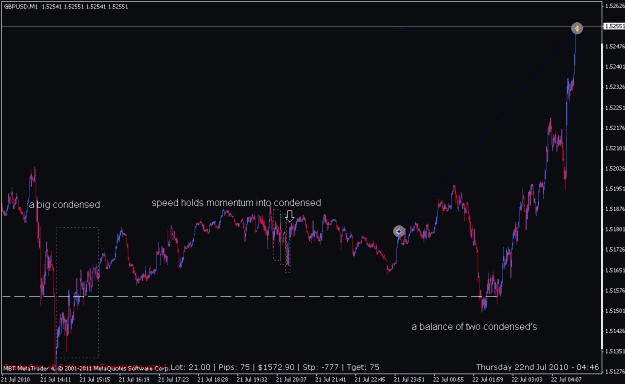This screenshot has width=625, height=384.
Task: Click the 1.51726 price axis label
Action: click(x=615, y=250)
